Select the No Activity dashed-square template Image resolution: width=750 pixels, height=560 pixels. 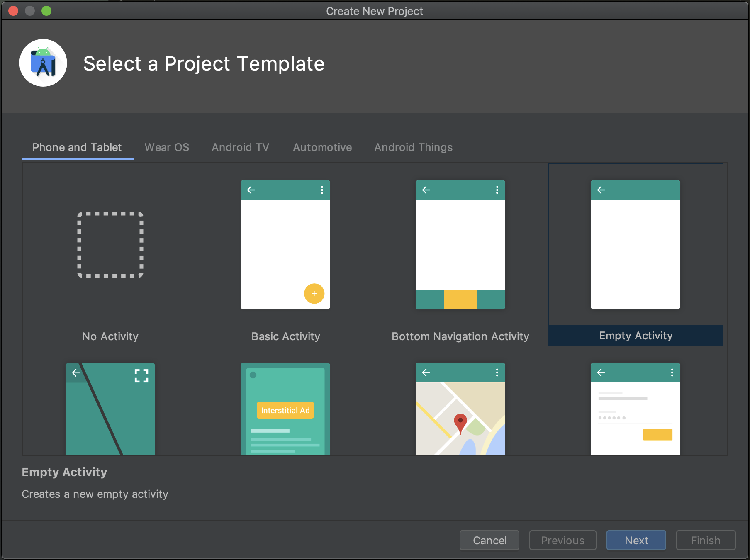pyautogui.click(x=110, y=245)
